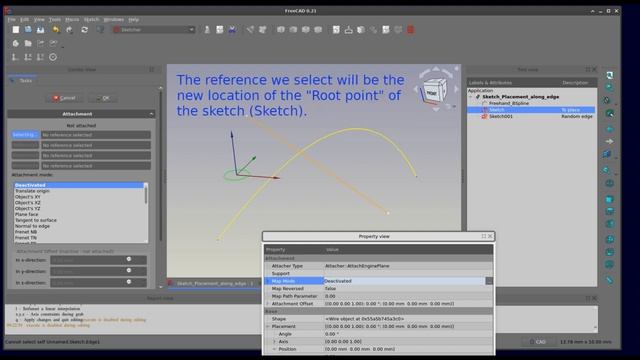Image resolution: width=640 pixels, height=360 pixels.
Task: Open the Sketch menu
Action: (91, 19)
